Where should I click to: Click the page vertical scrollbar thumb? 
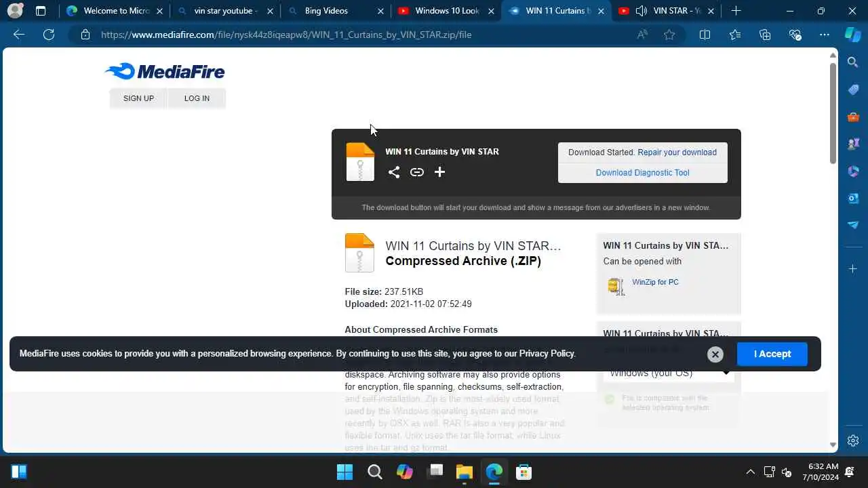click(x=833, y=112)
